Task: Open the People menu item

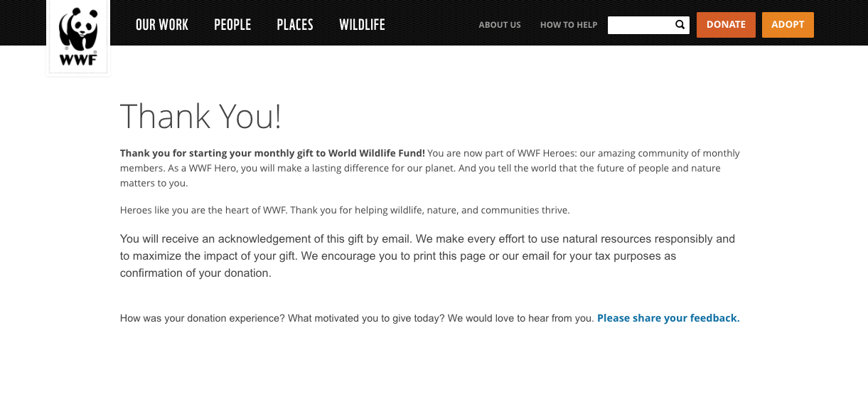Action: pos(232,25)
